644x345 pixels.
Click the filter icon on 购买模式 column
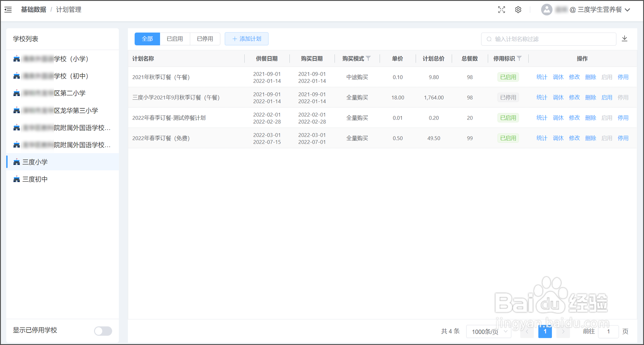pos(369,59)
